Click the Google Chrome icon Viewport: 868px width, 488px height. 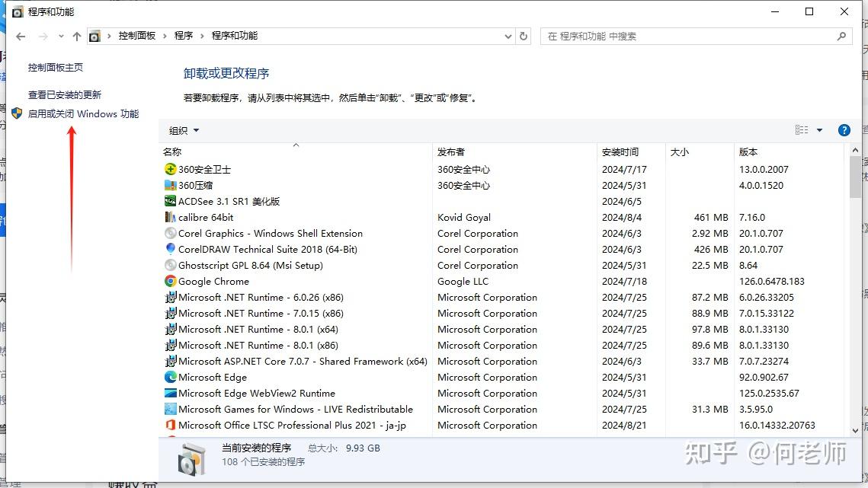click(171, 281)
